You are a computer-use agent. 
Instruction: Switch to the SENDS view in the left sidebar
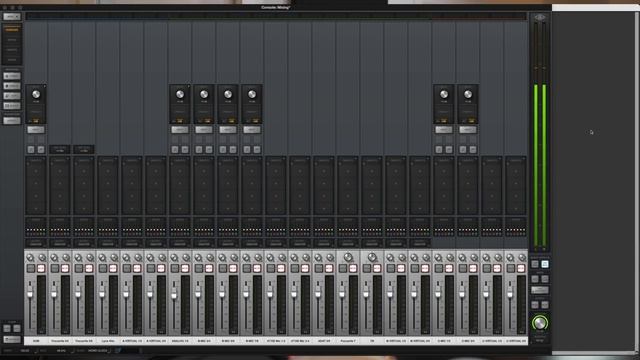[x=12, y=60]
